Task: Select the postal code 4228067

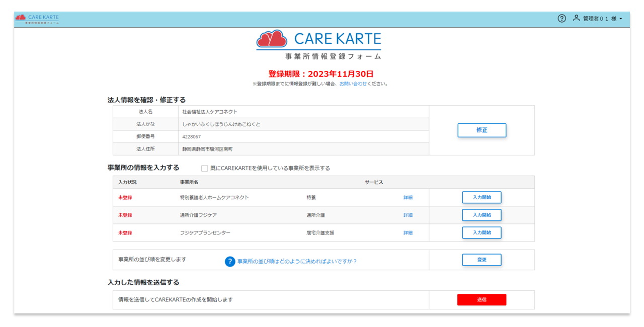Action: click(192, 137)
